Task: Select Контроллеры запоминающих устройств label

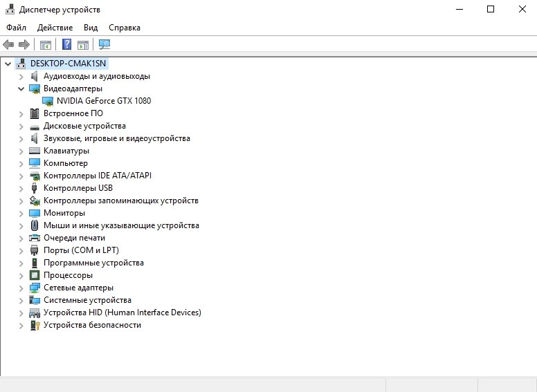Action: pos(121,200)
